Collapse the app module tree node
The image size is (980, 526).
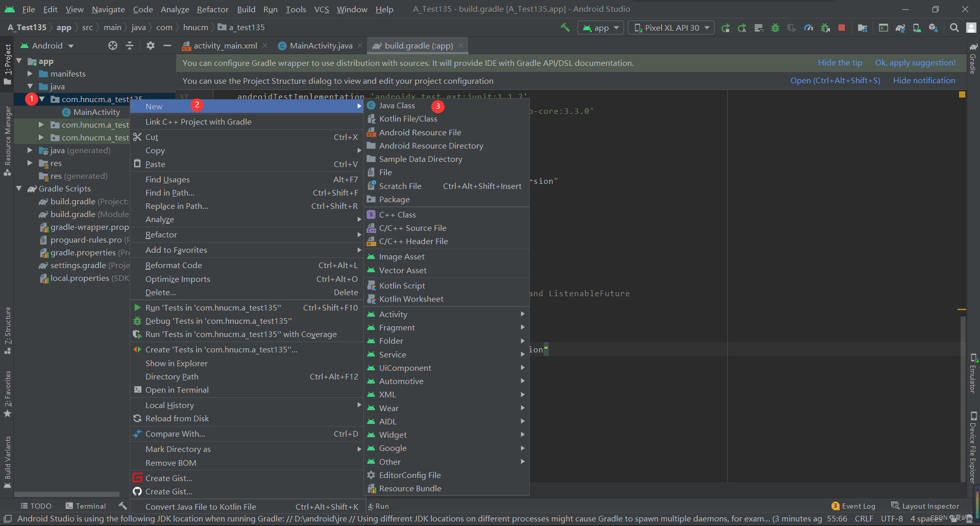19,61
